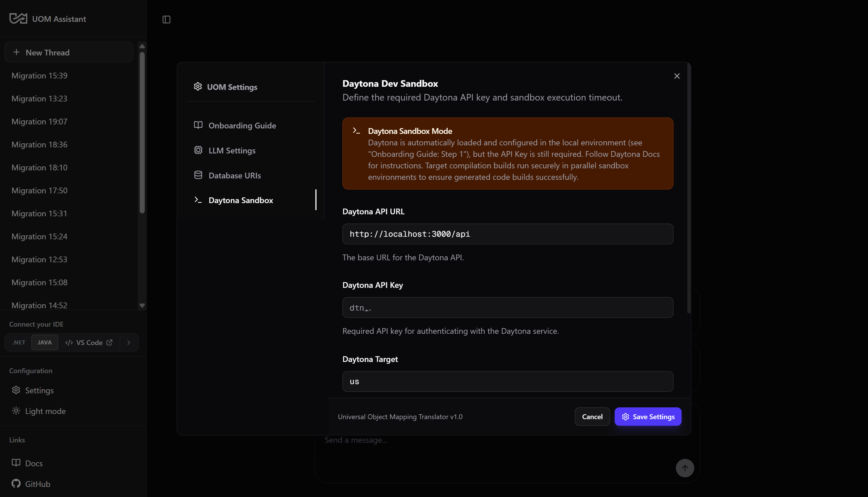Click Save Settings
Viewport: 868px width, 497px height.
coord(648,417)
